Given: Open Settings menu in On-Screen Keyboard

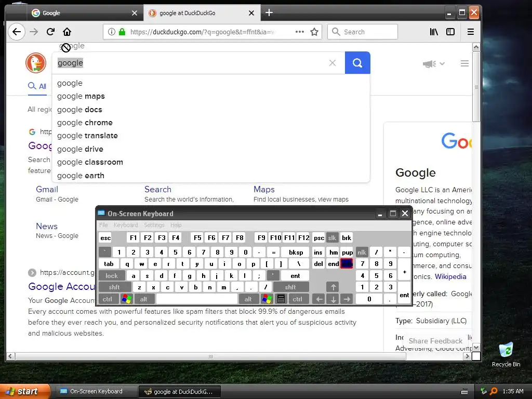Looking at the screenshot, I should click(154, 225).
